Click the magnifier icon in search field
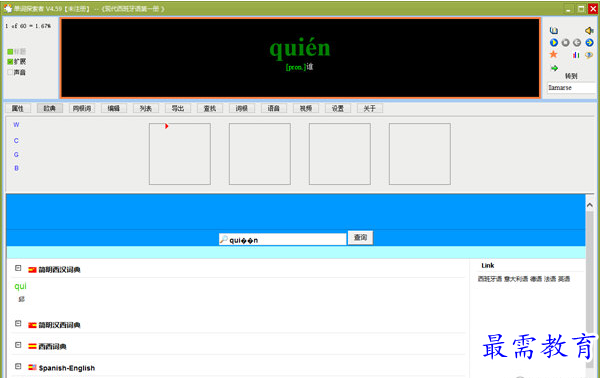This screenshot has height=378, width=604. click(x=224, y=239)
